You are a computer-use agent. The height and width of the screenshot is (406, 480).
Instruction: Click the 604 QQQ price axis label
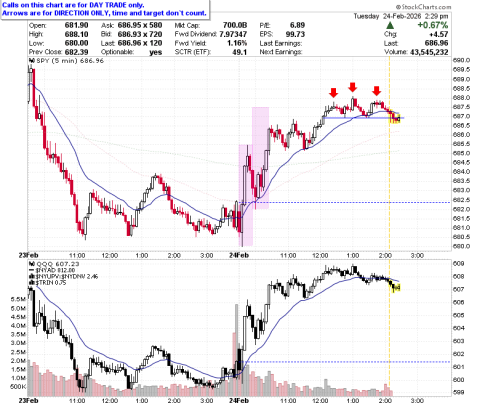[458, 328]
